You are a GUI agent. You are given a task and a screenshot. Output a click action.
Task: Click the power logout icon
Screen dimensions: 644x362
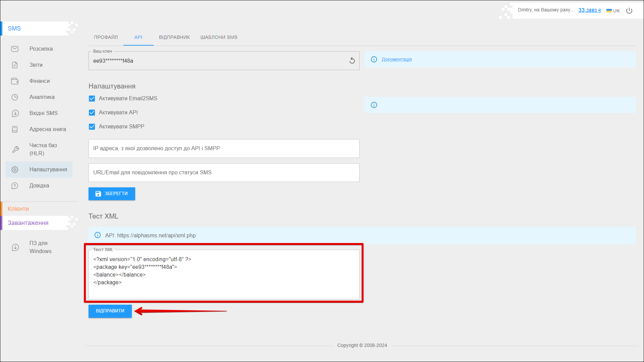tap(629, 11)
